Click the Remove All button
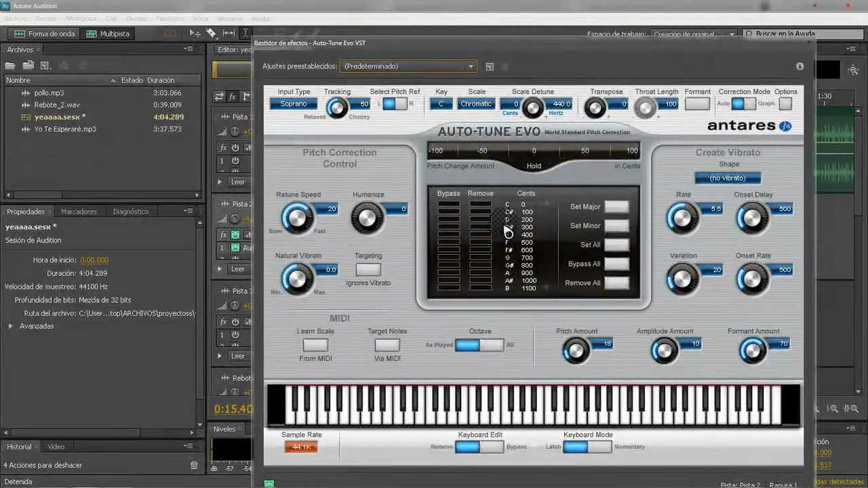Image resolution: width=868 pixels, height=488 pixels. click(x=616, y=283)
